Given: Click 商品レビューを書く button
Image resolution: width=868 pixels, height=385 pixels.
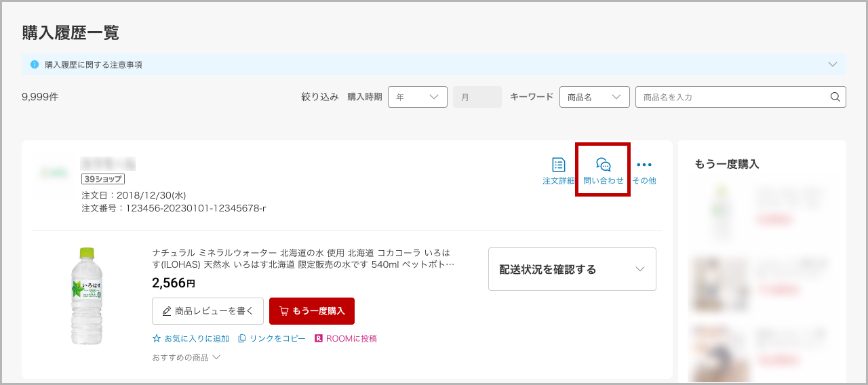Looking at the screenshot, I should point(208,311).
